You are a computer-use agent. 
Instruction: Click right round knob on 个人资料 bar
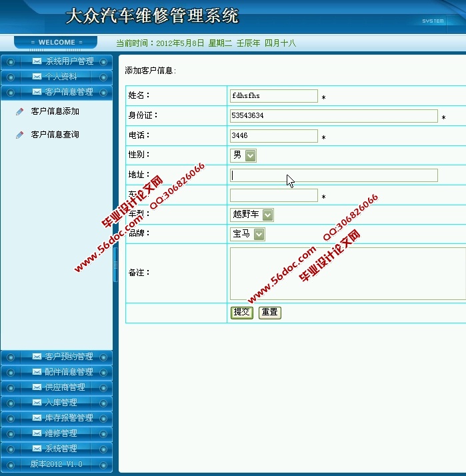(x=103, y=77)
